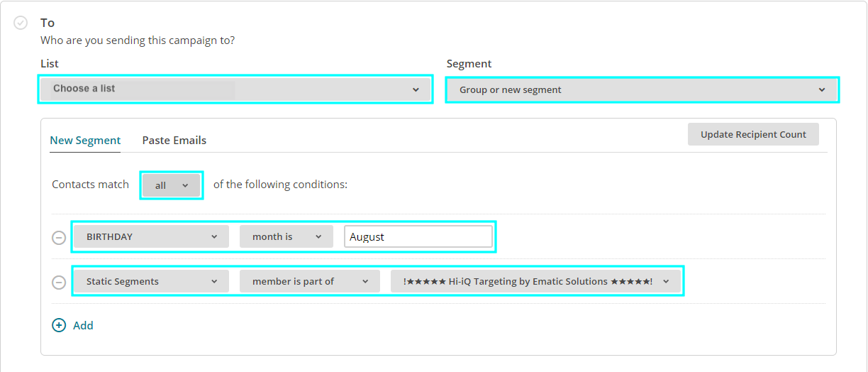
Task: Click the Add link to add condition
Action: tap(83, 325)
